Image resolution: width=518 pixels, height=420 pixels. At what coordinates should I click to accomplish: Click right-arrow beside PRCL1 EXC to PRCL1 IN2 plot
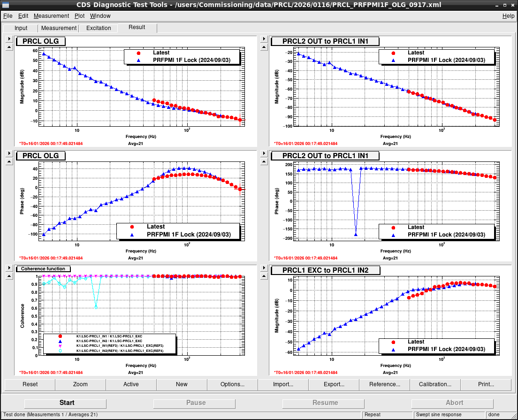(264, 268)
